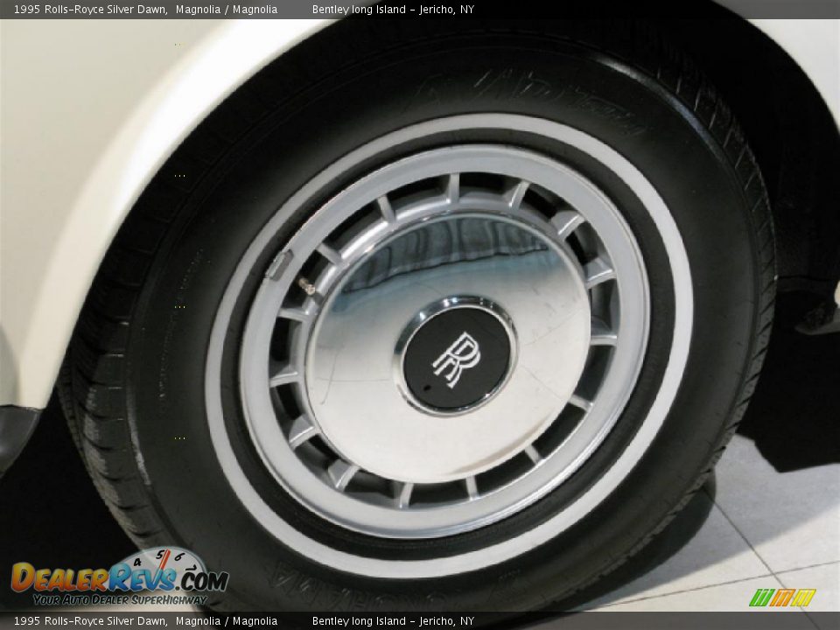Click the top caption '1995 Rolls-Royce Silver Dawn'
Viewport: 840px width, 630px height.
pos(90,9)
